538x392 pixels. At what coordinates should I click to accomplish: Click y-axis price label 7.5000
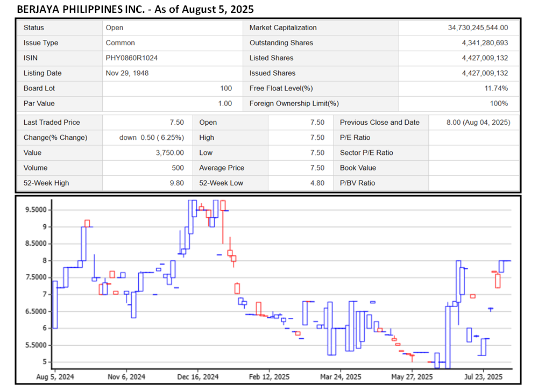[x=36, y=277]
